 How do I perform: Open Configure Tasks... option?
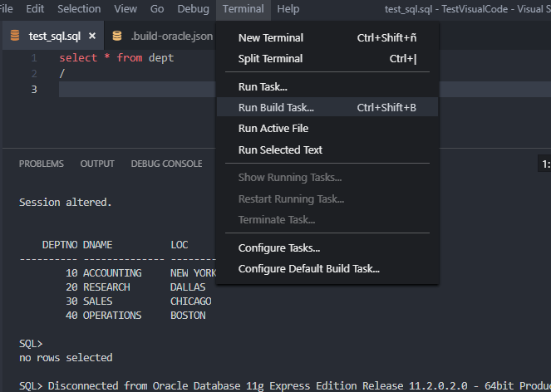[x=278, y=247]
